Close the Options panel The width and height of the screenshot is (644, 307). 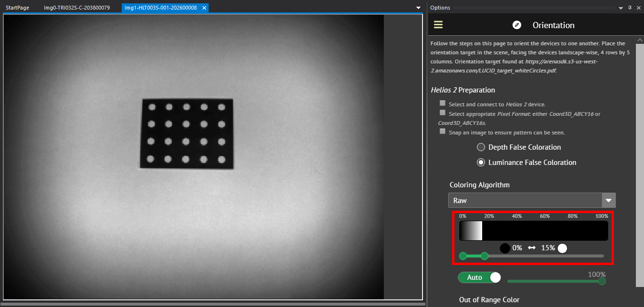(x=639, y=8)
